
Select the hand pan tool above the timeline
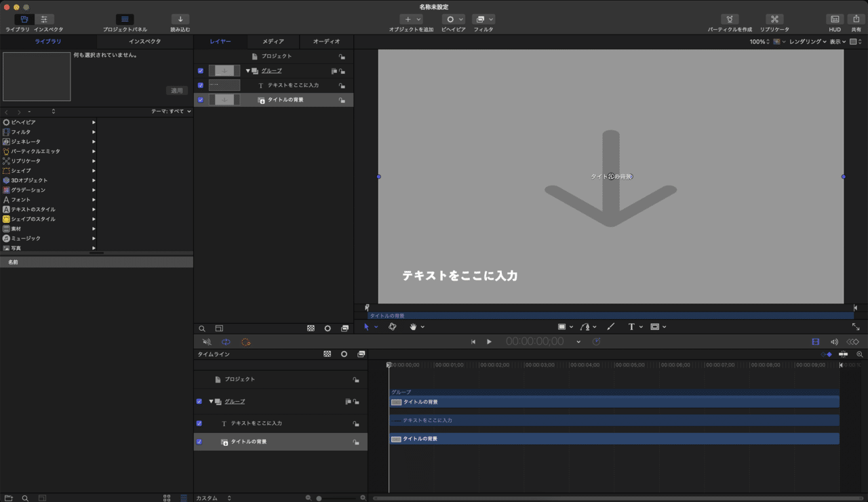click(412, 327)
